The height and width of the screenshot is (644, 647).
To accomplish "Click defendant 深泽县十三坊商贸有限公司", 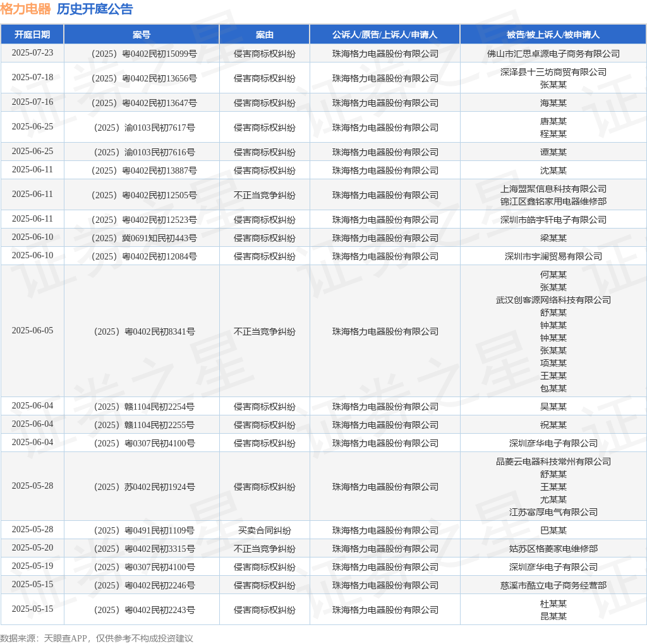I will (x=553, y=72).
